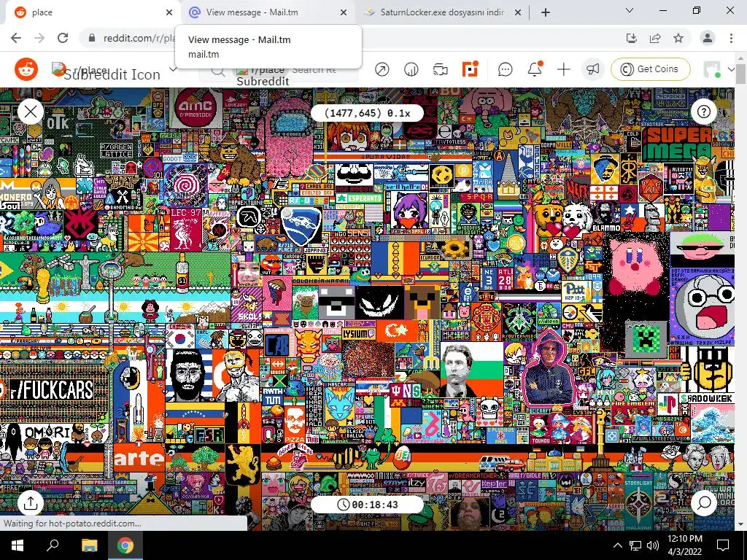The height and width of the screenshot is (560, 747).
Task: Click the canvas zoom magnifier button
Action: [704, 503]
